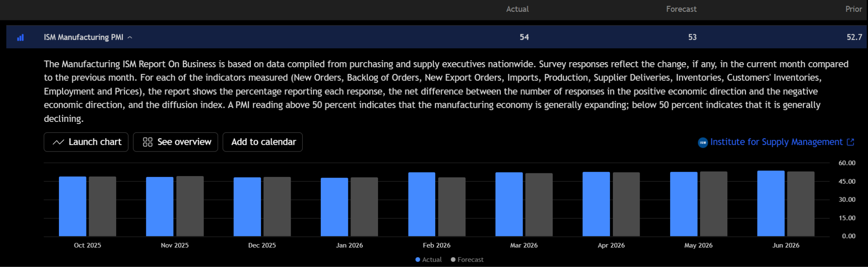Click the Prior value 52.7
868x267 pixels.
pos(854,37)
